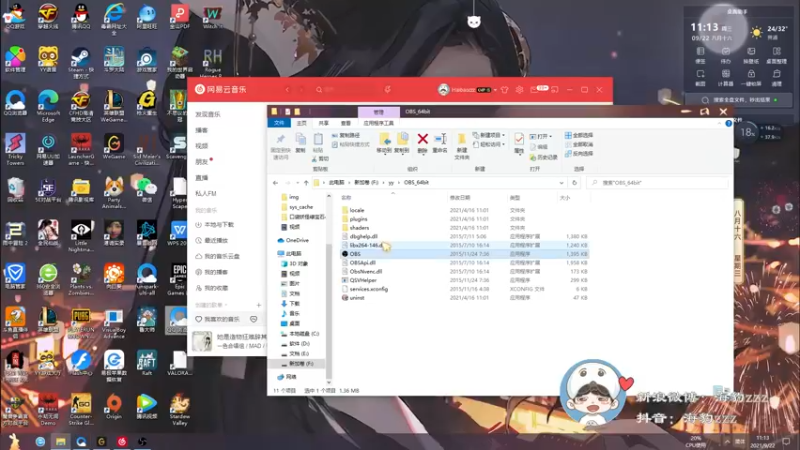Click the blue Explorer help question mark
800x450 pixels.
tap(729, 123)
